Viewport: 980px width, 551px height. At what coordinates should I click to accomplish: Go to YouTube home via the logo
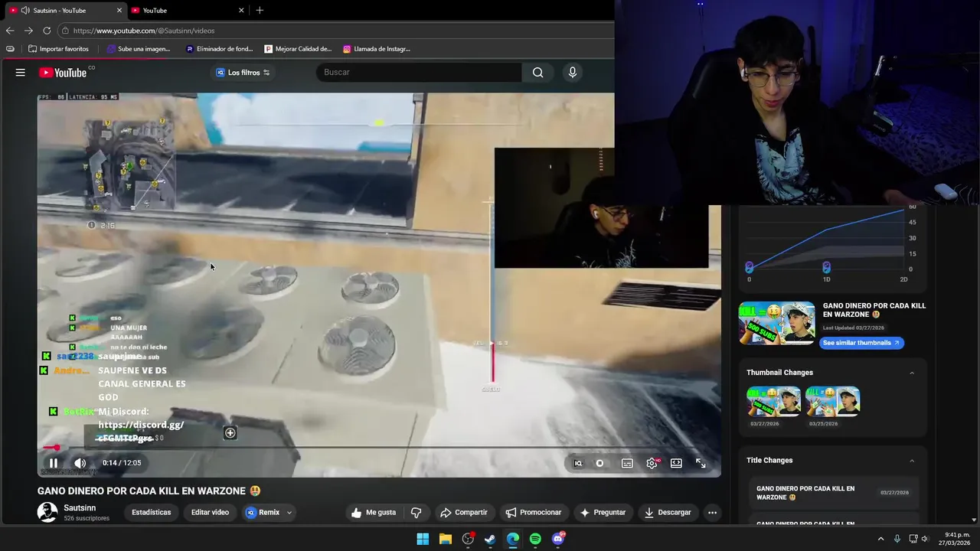tap(63, 73)
